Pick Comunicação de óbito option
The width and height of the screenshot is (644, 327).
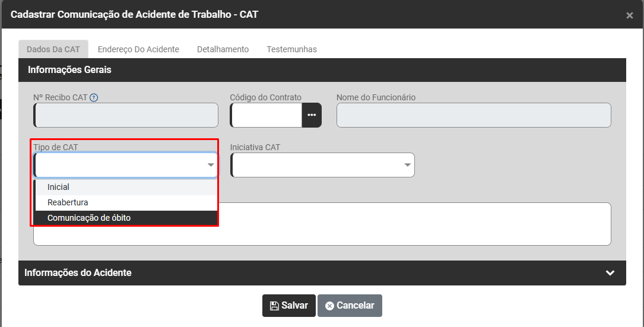click(89, 218)
